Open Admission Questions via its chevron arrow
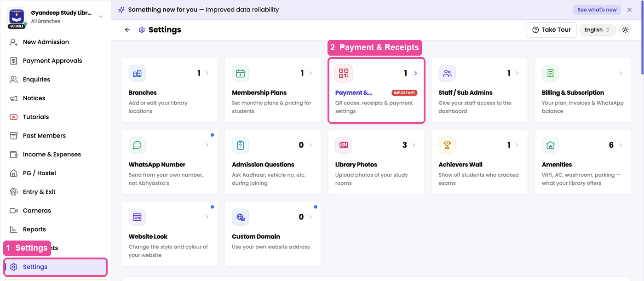Screen dimensions: 644x281 pos(310,145)
